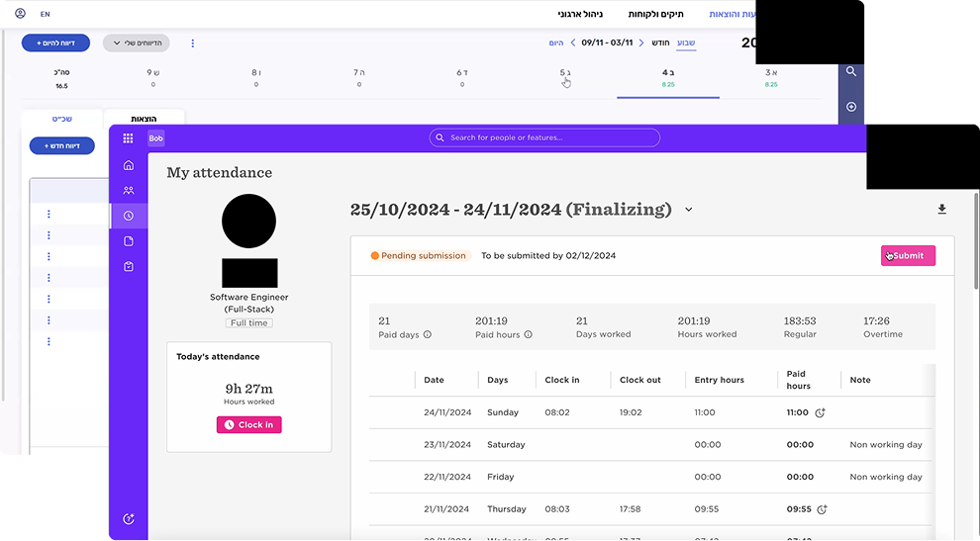Image resolution: width=980 pixels, height=541 pixels.
Task: Click the info icon next to Paid days
Action: [x=428, y=334]
